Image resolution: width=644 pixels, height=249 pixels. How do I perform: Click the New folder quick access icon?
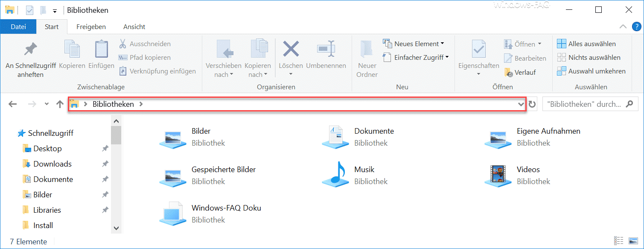click(x=43, y=10)
